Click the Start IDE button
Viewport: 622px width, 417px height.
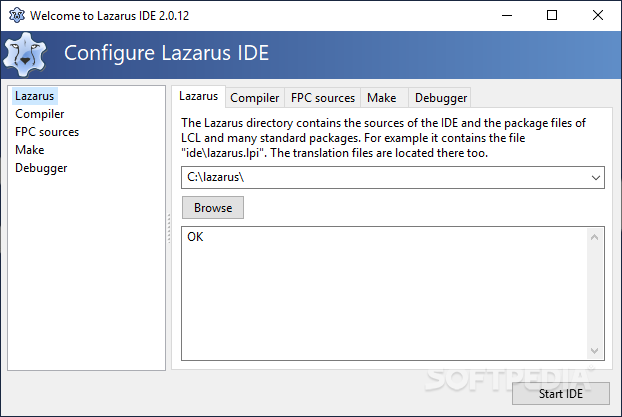(561, 394)
